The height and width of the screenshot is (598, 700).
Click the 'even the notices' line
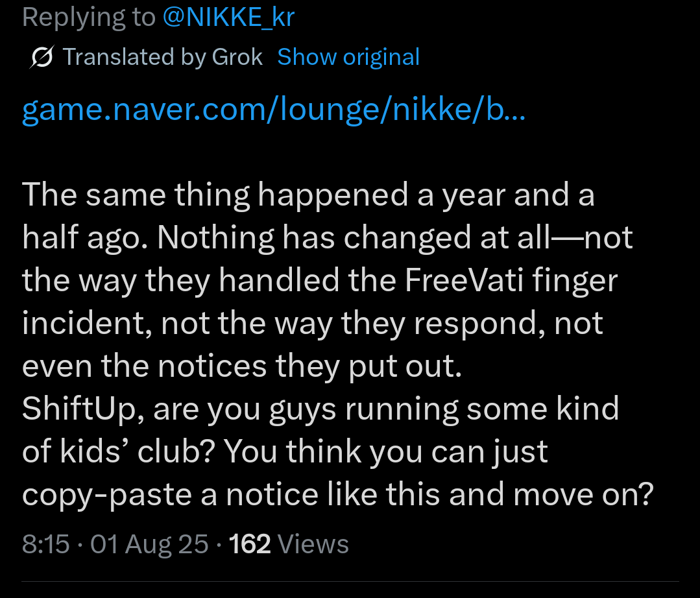144,366
